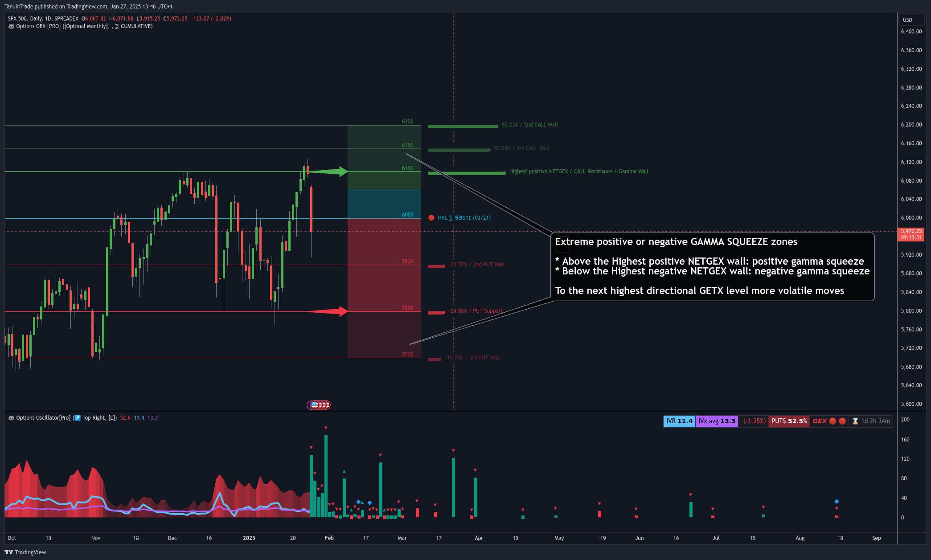Open the US flag economic events cluster
Image resolution: width=931 pixels, height=560 pixels.
click(x=319, y=405)
